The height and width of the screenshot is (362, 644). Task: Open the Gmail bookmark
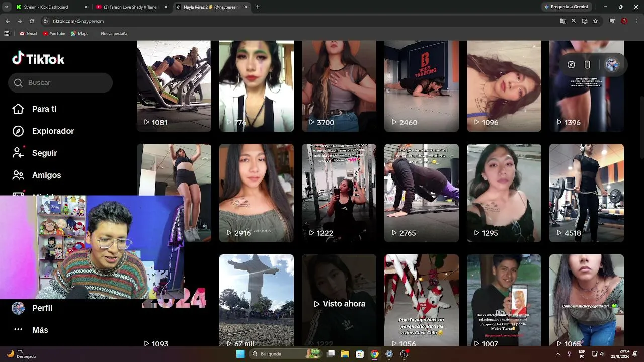28,34
